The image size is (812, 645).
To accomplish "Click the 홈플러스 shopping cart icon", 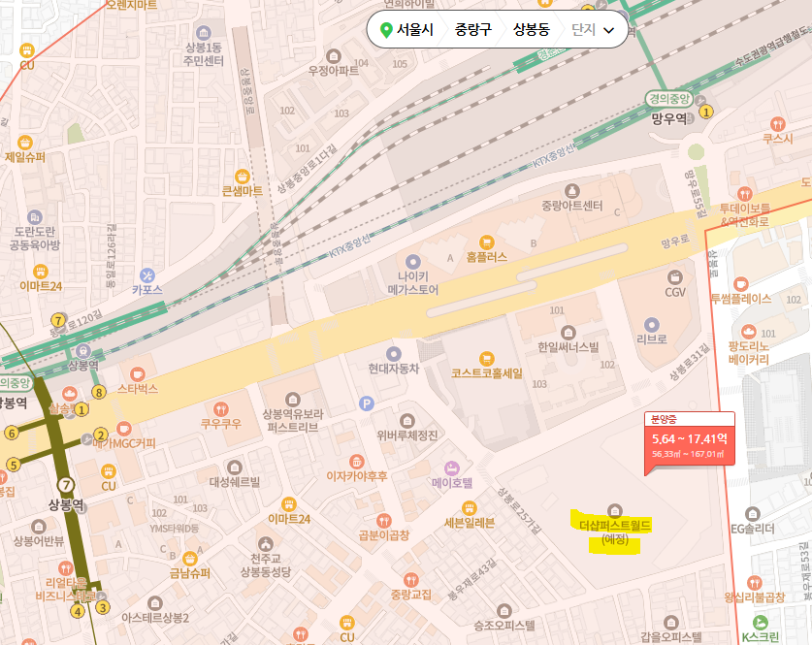I will point(486,242).
